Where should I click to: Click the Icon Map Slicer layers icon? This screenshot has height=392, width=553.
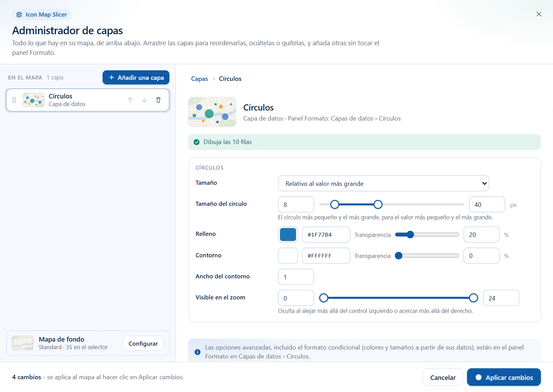(x=19, y=15)
